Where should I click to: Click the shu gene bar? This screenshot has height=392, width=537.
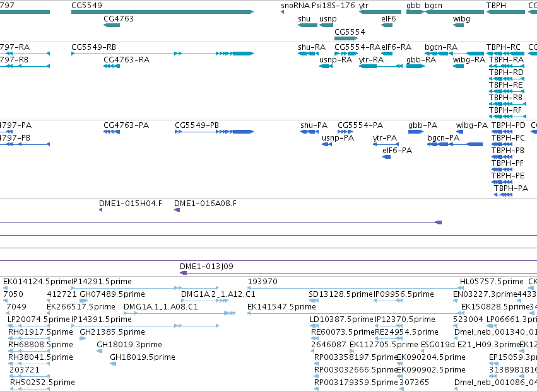[307, 25]
